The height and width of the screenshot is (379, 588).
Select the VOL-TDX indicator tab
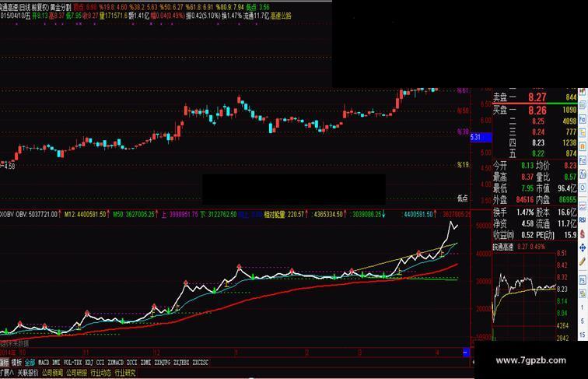[x=72, y=363]
